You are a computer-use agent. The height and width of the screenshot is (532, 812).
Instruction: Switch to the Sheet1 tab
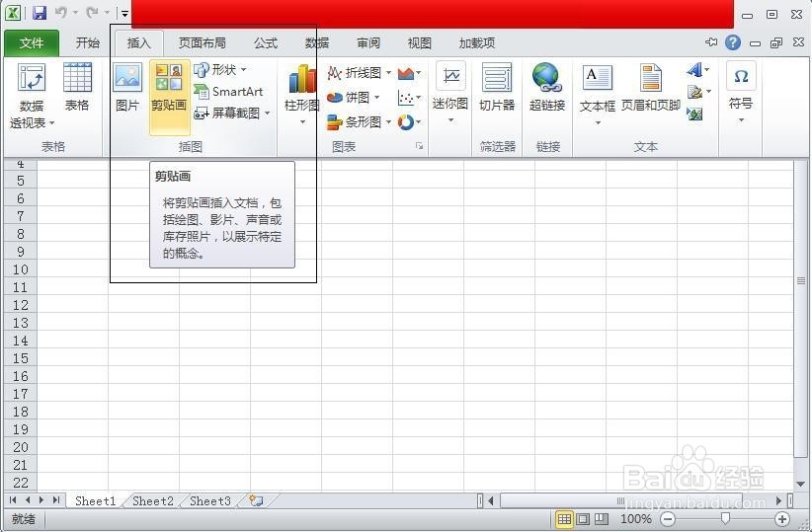tap(95, 501)
